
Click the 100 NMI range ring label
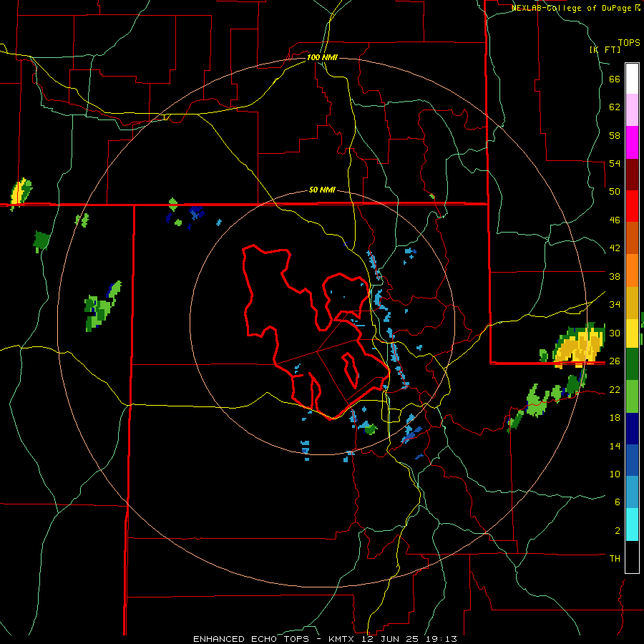point(322,57)
